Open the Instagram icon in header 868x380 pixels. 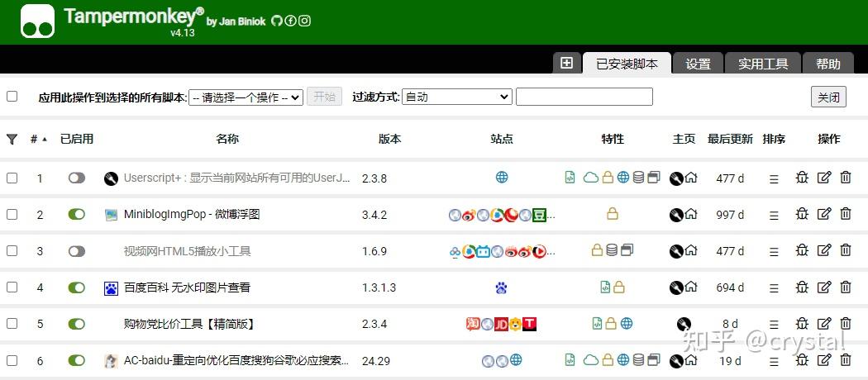pyautogui.click(x=304, y=21)
